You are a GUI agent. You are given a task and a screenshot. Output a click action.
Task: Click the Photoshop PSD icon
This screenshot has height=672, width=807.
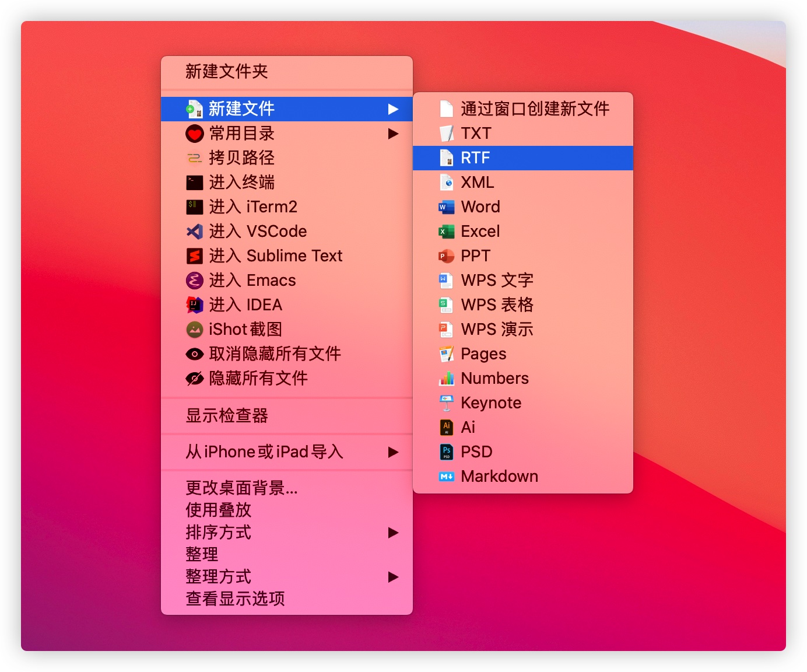pos(447,452)
